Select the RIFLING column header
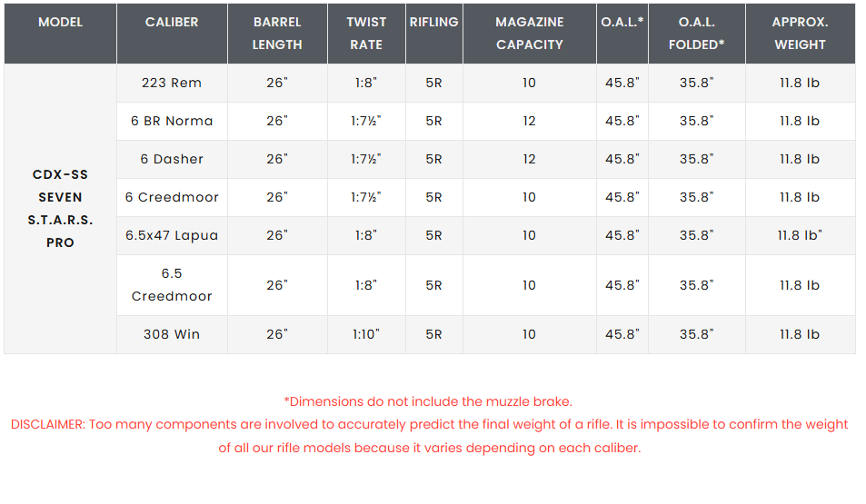The height and width of the screenshot is (504, 866). click(433, 22)
